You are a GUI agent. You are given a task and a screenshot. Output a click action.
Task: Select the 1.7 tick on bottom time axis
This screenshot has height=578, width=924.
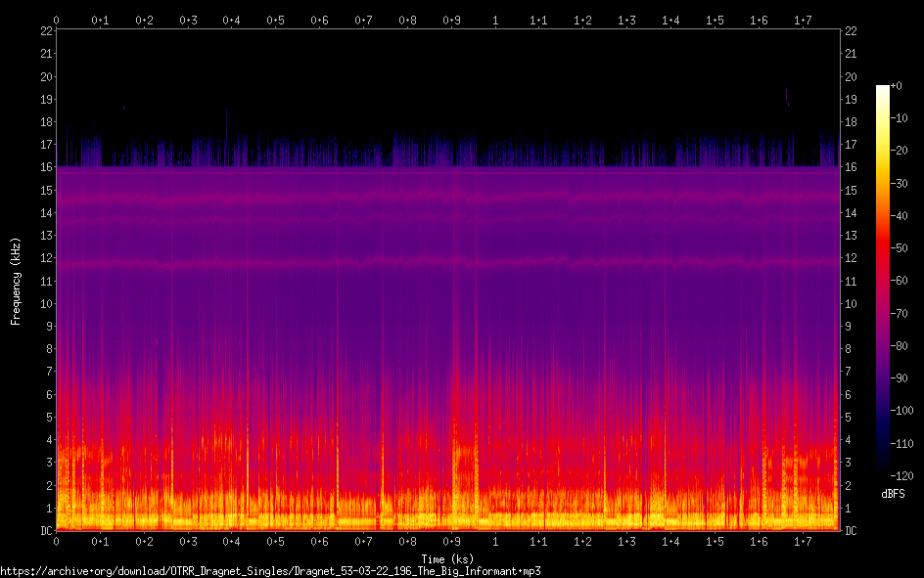pyautogui.click(x=803, y=542)
